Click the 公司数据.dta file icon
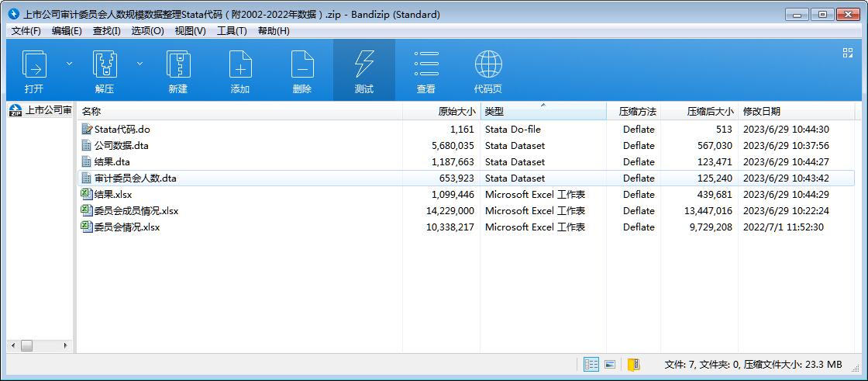Image resolution: width=868 pixels, height=381 pixels. click(x=86, y=145)
